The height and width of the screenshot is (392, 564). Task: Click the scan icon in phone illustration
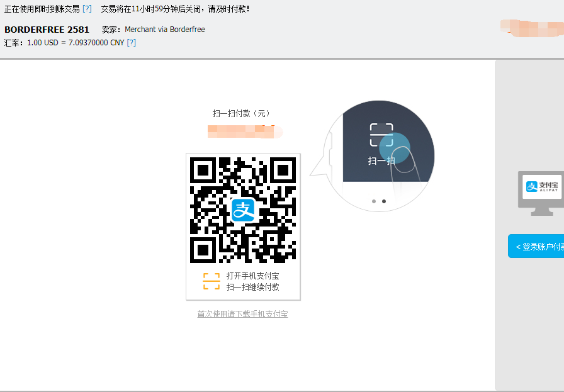(x=381, y=135)
